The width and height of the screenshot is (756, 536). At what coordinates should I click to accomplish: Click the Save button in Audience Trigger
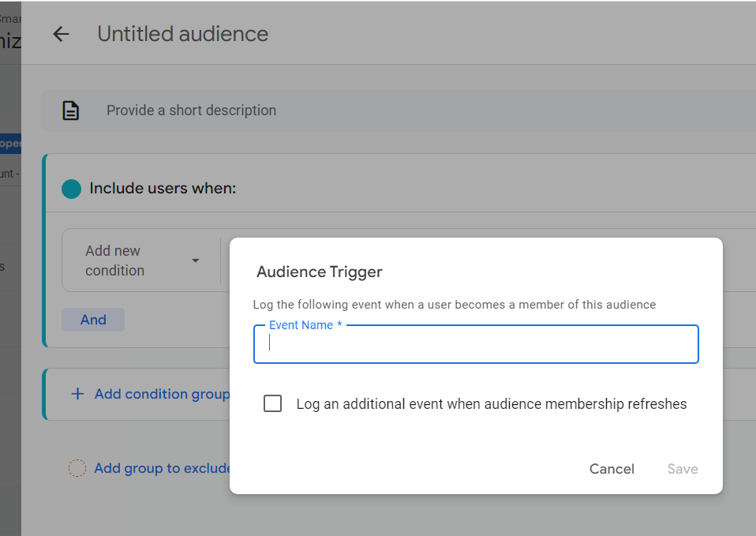(x=683, y=469)
